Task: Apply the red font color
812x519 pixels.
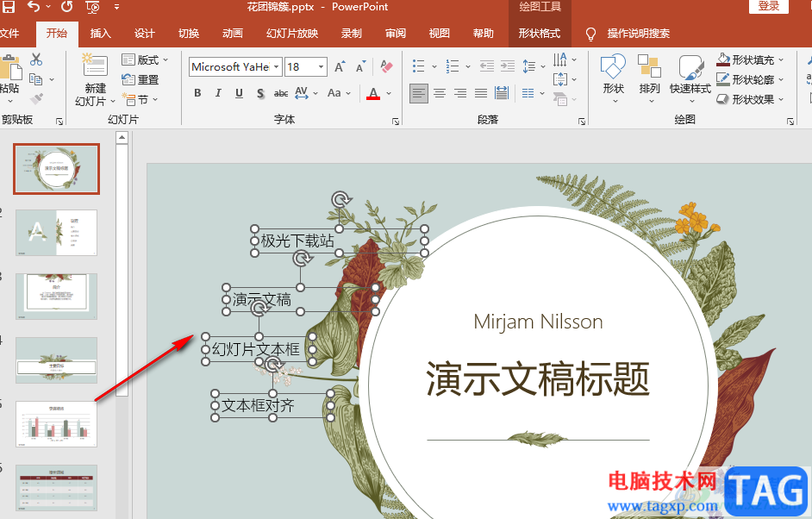Action: [373, 93]
